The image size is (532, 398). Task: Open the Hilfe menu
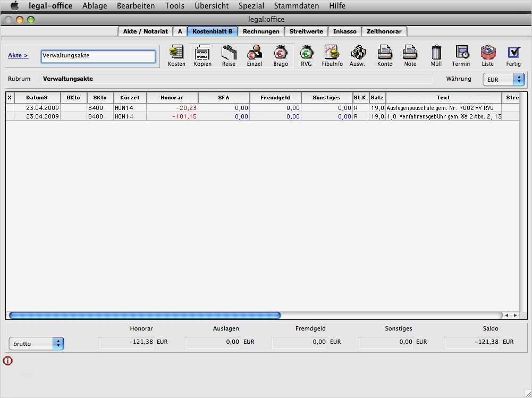click(x=337, y=6)
